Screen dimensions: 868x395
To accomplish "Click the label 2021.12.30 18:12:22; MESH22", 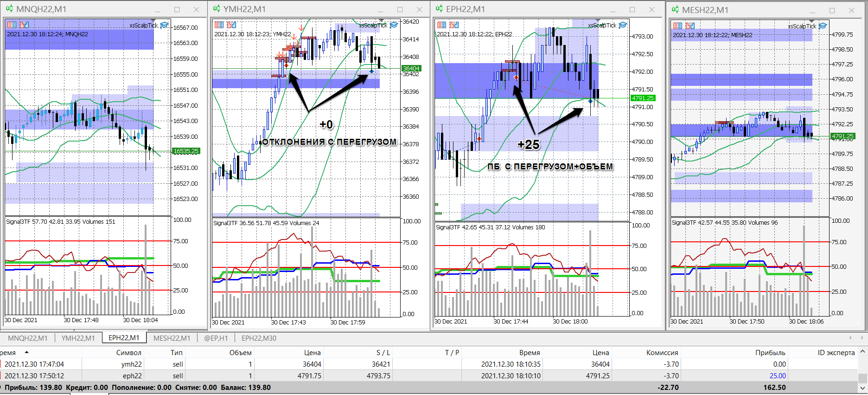I will (x=713, y=35).
